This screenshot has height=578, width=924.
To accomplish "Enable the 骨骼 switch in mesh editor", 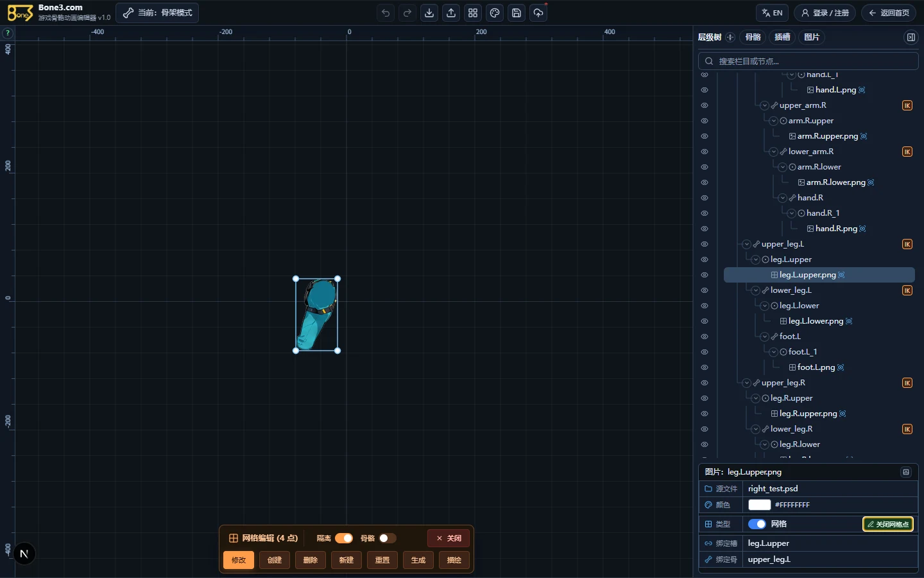I will [x=388, y=538].
